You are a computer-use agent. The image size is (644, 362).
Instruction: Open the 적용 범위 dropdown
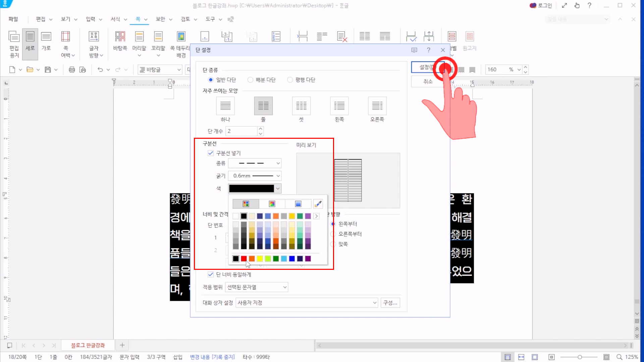[257, 287]
